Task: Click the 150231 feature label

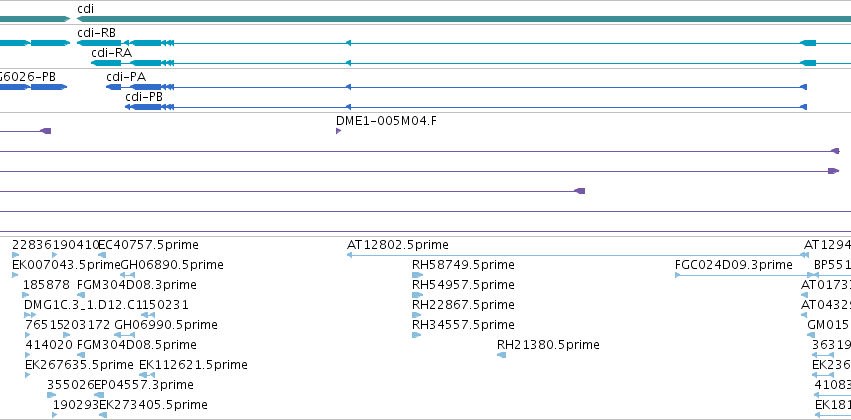Action: coord(165,305)
